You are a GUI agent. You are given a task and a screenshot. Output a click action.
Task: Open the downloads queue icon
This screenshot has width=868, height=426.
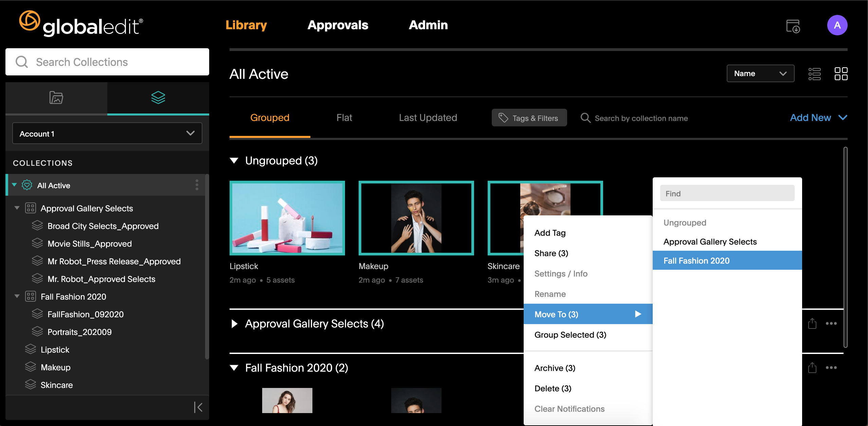point(793,26)
